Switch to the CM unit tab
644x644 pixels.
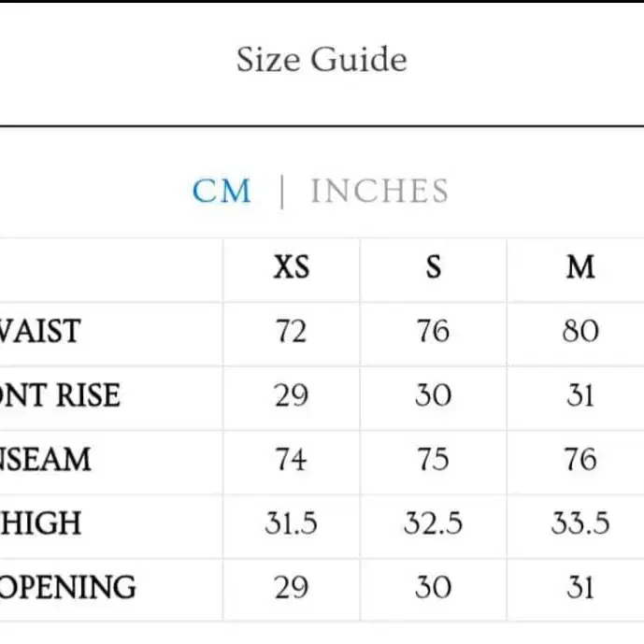[222, 192]
